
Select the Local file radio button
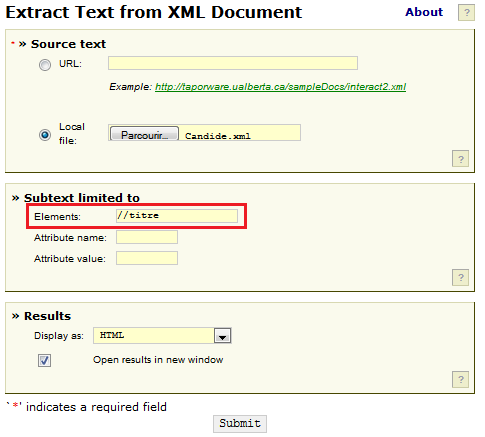(45, 135)
